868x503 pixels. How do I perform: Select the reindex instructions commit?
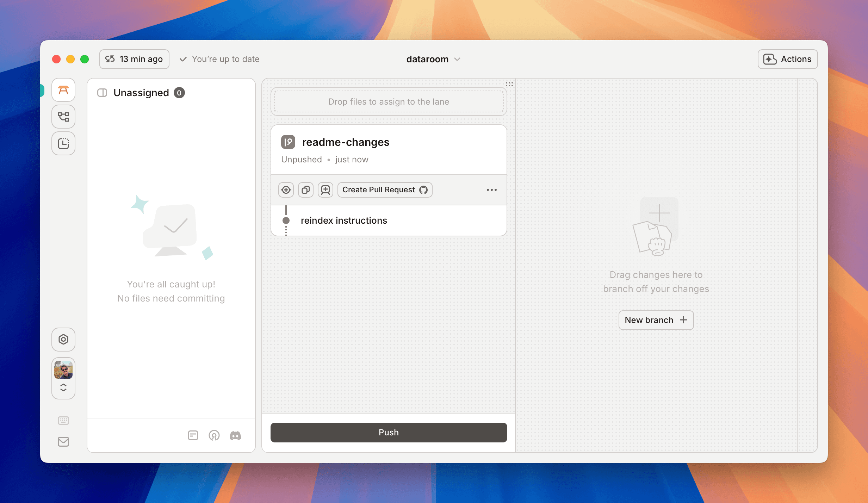344,221
